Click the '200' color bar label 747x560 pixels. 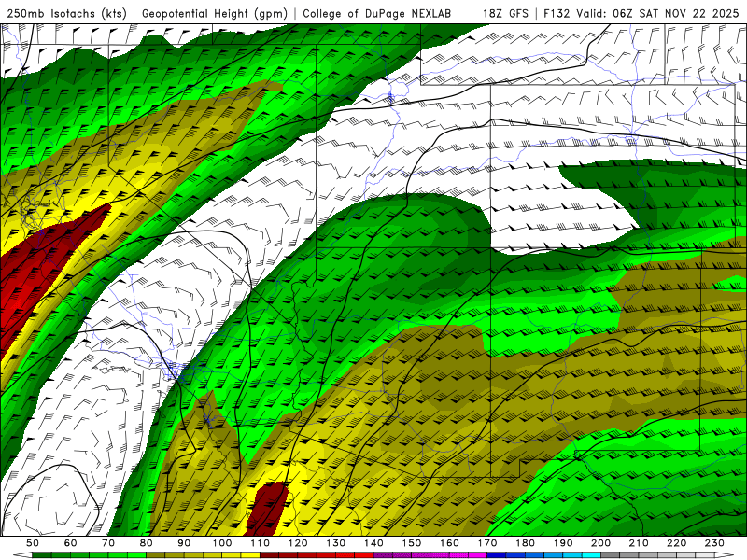[x=600, y=543]
